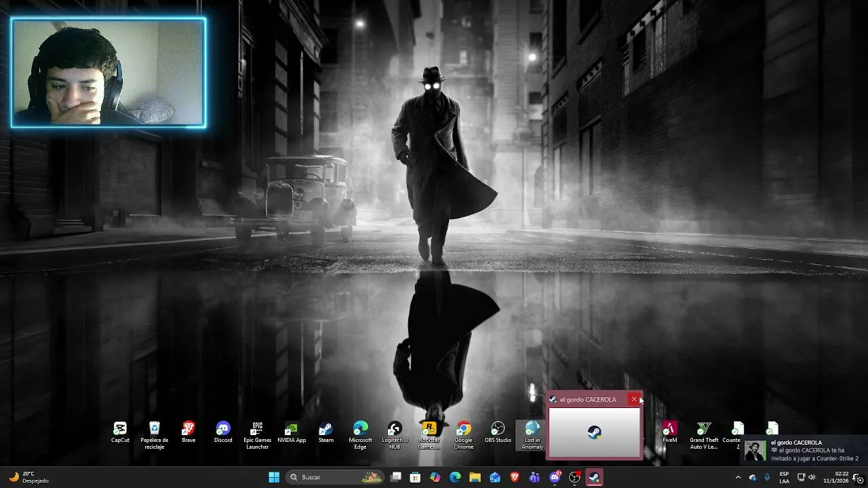Screen dimensions: 868x488
Task: Switch to OBS Studio on taskbar
Action: click(x=574, y=477)
